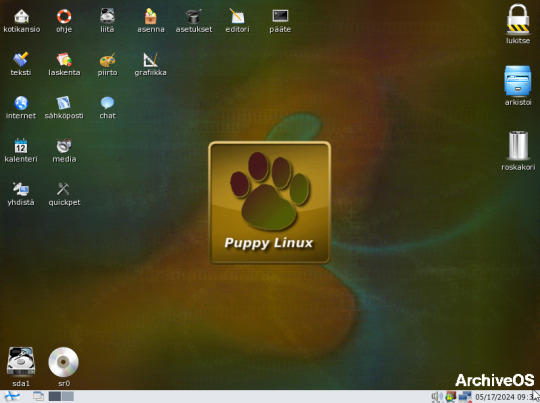The width and height of the screenshot is (540, 403).
Task: Open the ohje help icon
Action: click(x=64, y=16)
